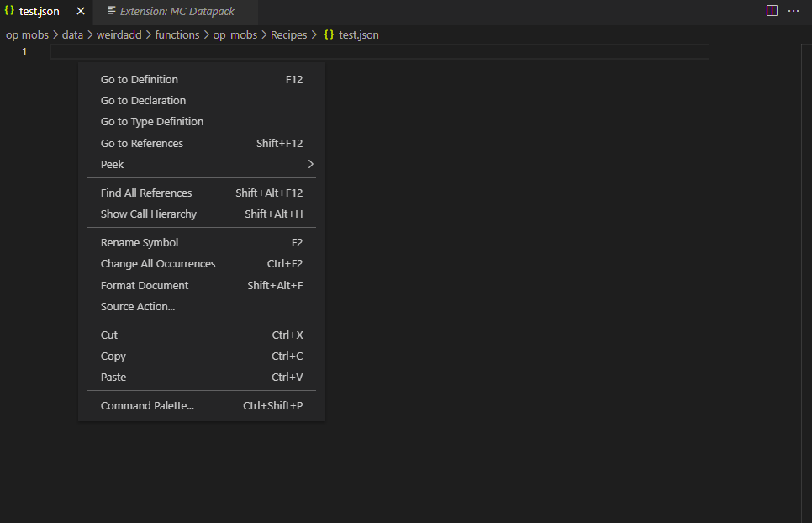Image resolution: width=812 pixels, height=523 pixels.
Task: Click the list icon on Extension tab
Action: [112, 10]
